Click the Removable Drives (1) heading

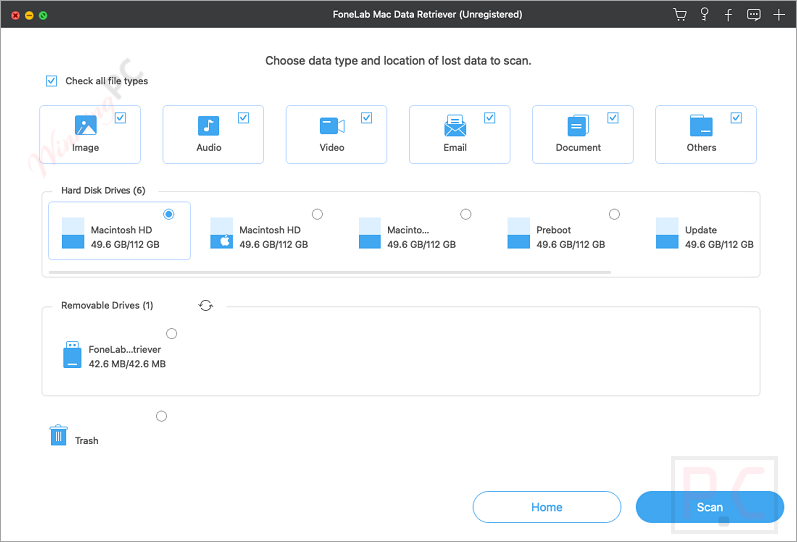pos(107,305)
